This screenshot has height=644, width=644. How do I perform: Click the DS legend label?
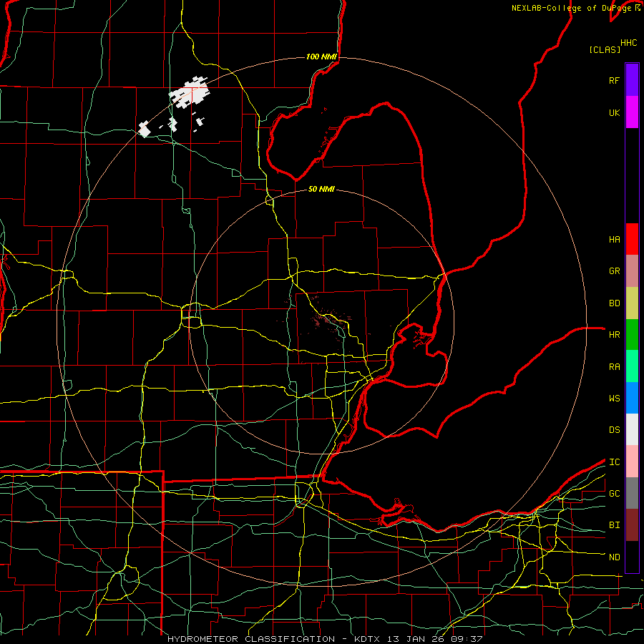(614, 430)
